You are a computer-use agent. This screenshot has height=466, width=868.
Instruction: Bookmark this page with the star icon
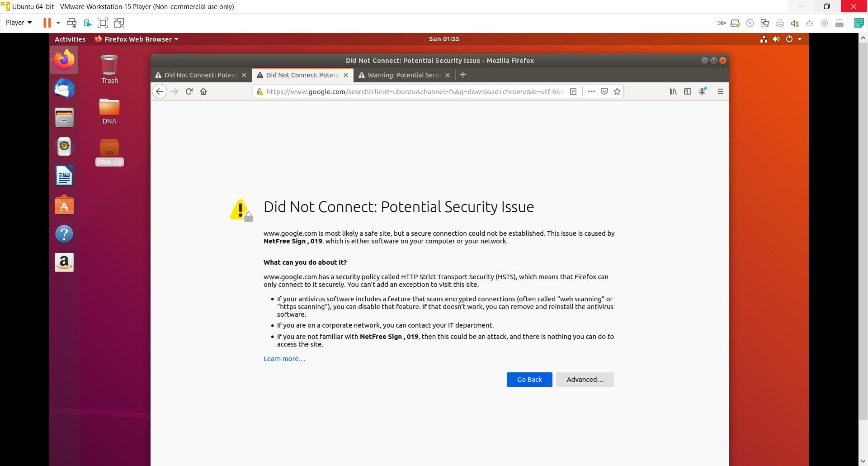pyautogui.click(x=617, y=91)
